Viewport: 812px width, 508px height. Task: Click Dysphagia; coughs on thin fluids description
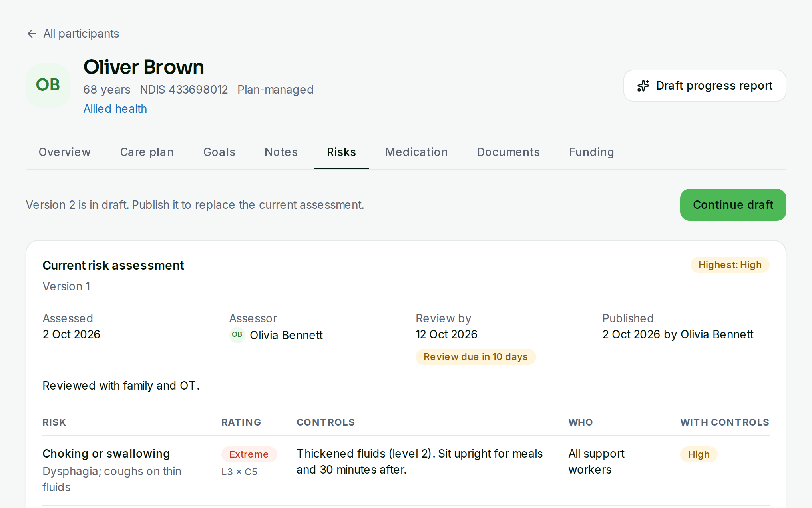[x=112, y=479]
